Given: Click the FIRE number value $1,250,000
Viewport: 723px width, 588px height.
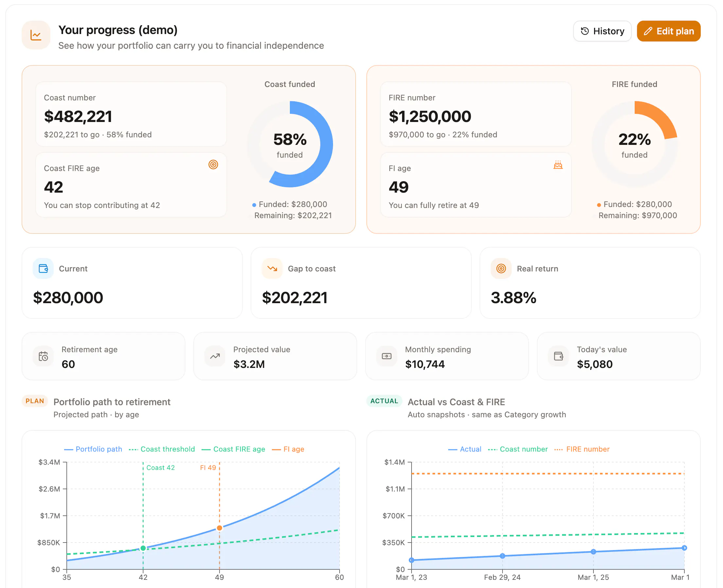Looking at the screenshot, I should tap(430, 116).
